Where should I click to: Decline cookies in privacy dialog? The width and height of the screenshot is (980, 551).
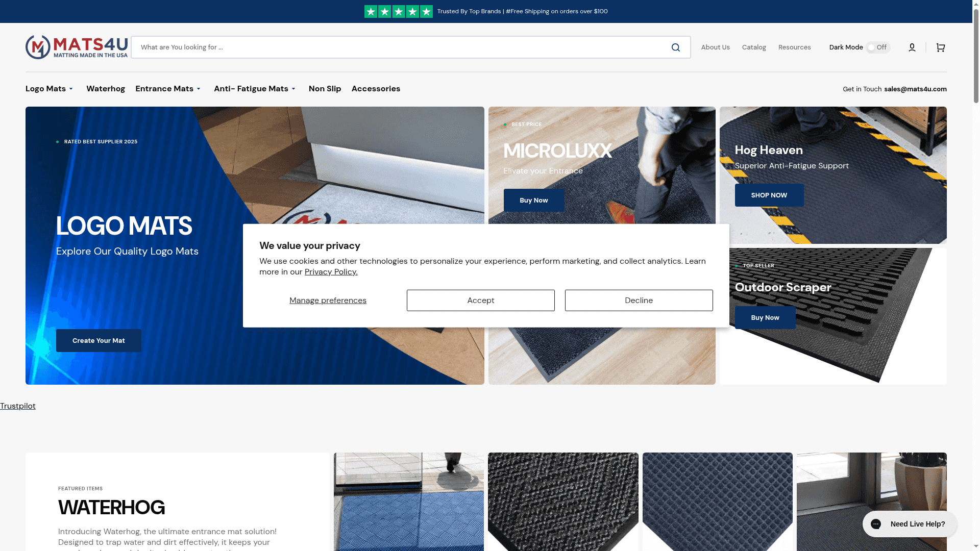pos(639,300)
